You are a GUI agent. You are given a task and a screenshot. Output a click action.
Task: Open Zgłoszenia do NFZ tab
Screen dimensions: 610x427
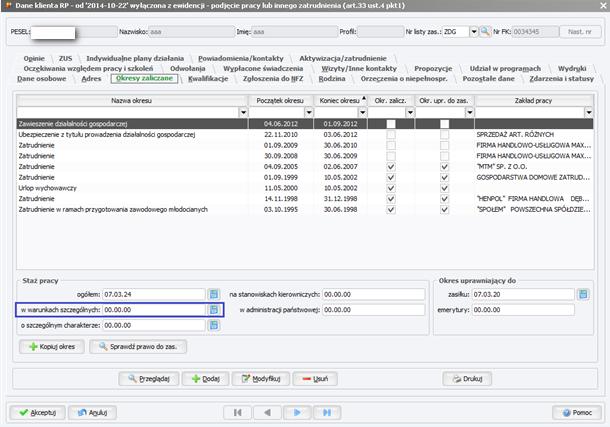click(x=273, y=79)
